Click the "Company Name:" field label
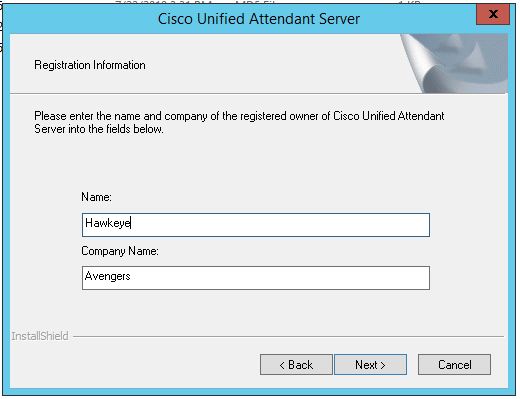520x399 pixels. click(120, 251)
